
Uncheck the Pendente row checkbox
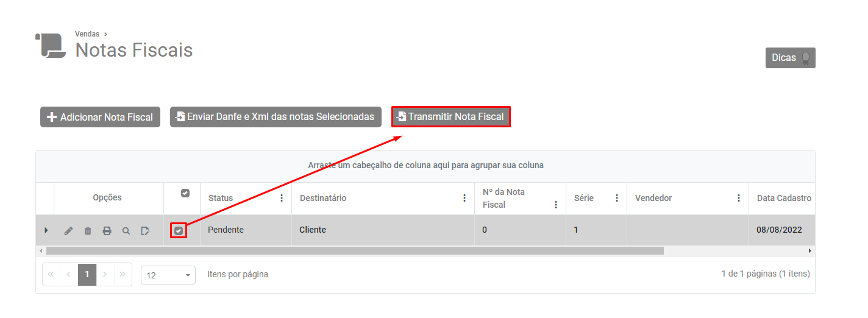coord(179,231)
